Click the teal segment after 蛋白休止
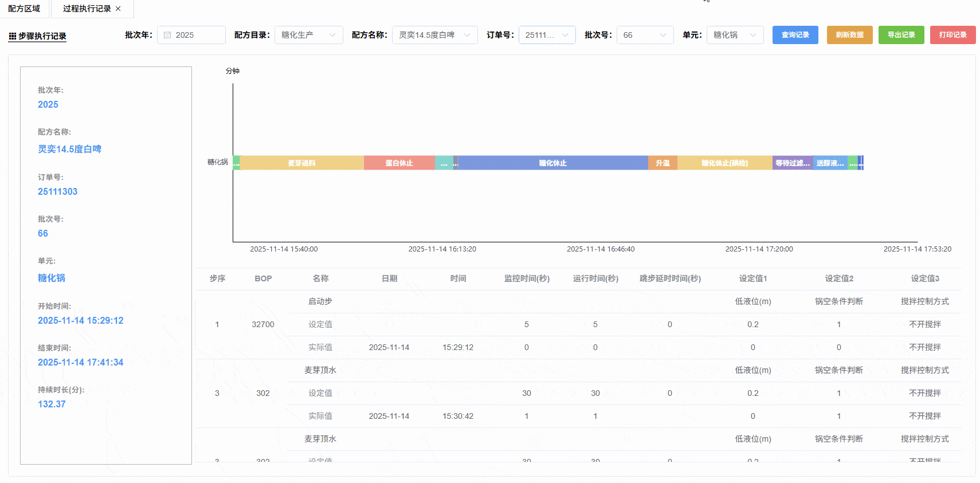Viewport: 980px width, 483px height. (x=444, y=163)
